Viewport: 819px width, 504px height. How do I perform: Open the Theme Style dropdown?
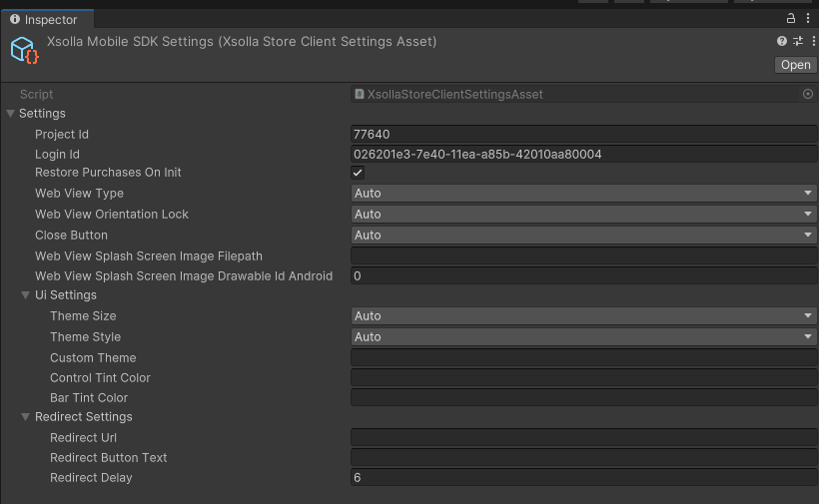[584, 336]
